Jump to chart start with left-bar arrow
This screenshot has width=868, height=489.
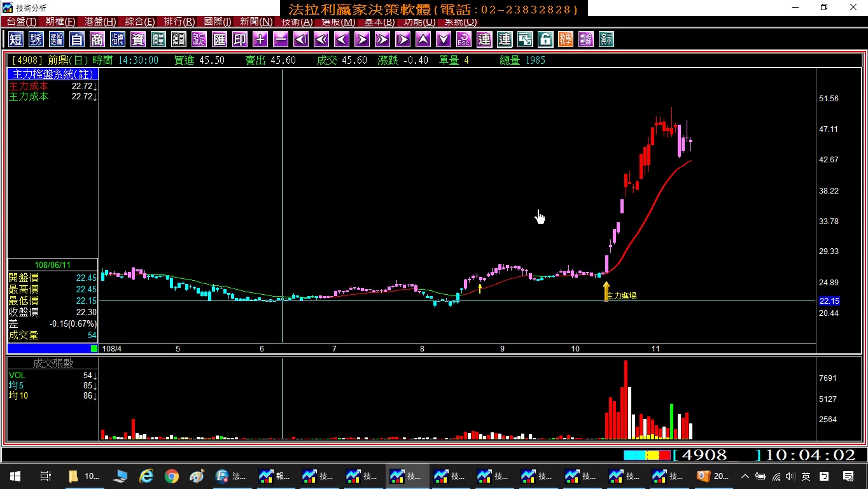301,39
